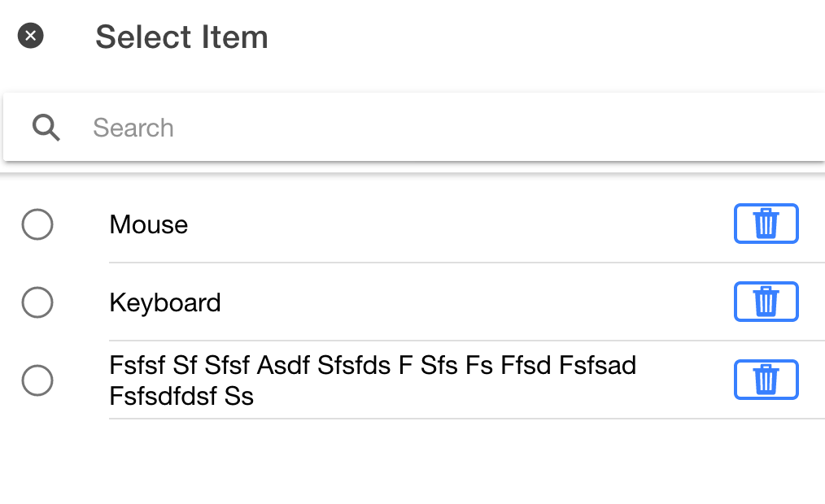Click the Select Item header
825x504 pixels.
(181, 37)
